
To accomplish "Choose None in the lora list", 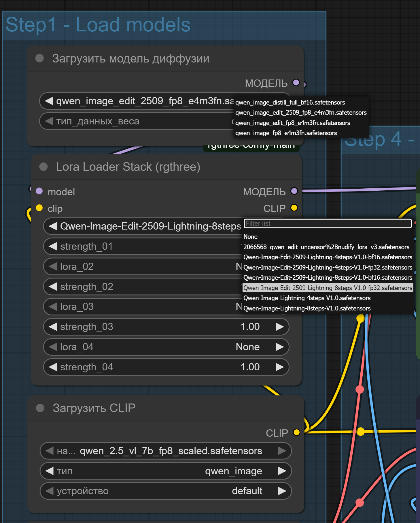I will [328, 237].
